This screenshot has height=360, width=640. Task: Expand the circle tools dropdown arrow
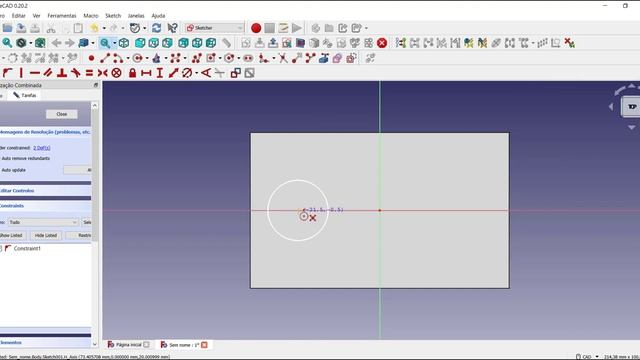[147, 58]
